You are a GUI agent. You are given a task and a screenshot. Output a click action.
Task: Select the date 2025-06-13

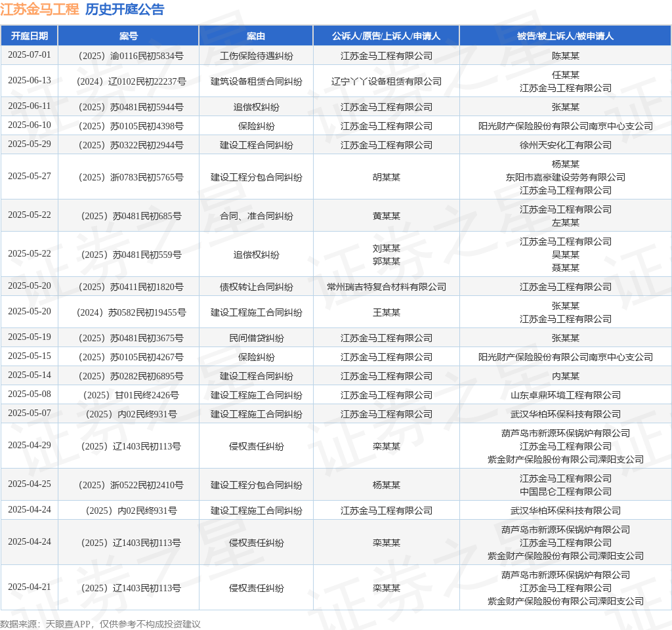29,81
